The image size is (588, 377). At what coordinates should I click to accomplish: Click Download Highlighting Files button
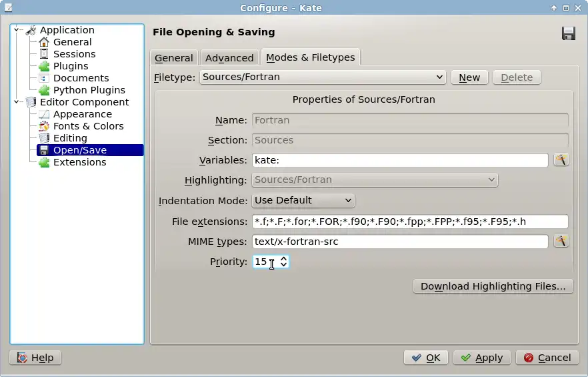(493, 286)
